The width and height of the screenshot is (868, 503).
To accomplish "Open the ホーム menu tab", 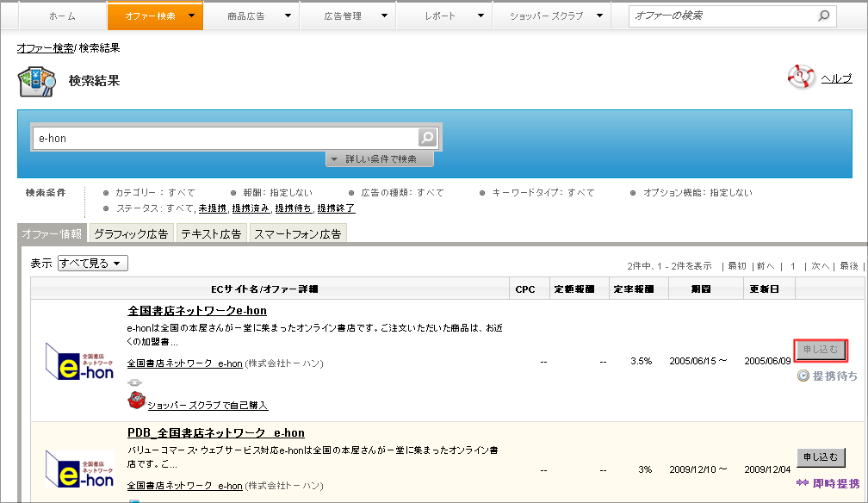I will 63,16.
